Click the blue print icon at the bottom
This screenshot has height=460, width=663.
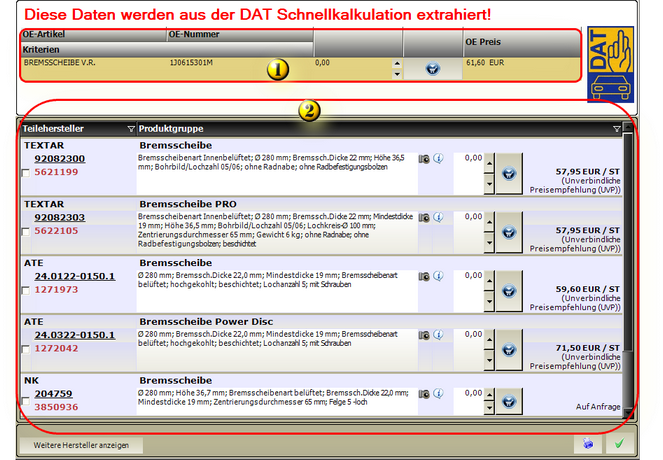(588, 444)
